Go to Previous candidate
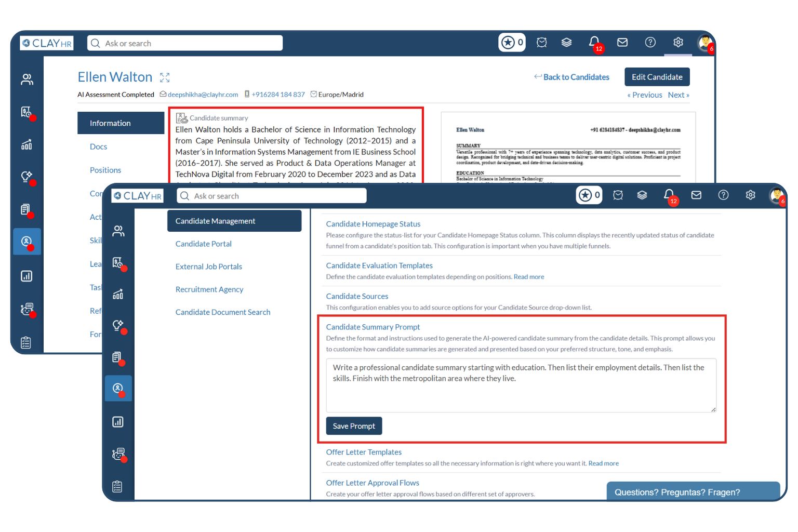Image resolution: width=798 pixels, height=532 pixels. (x=645, y=95)
